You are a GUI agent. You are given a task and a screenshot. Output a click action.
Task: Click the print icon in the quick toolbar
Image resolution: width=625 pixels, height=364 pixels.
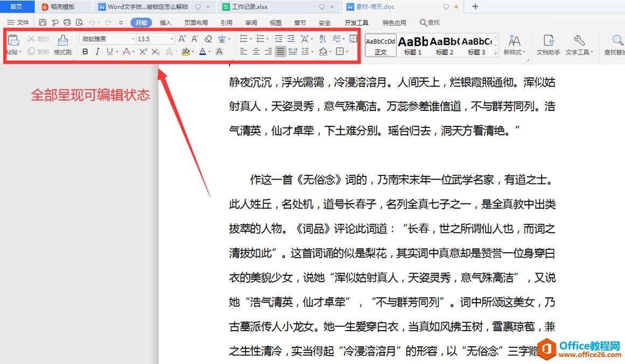67,23
